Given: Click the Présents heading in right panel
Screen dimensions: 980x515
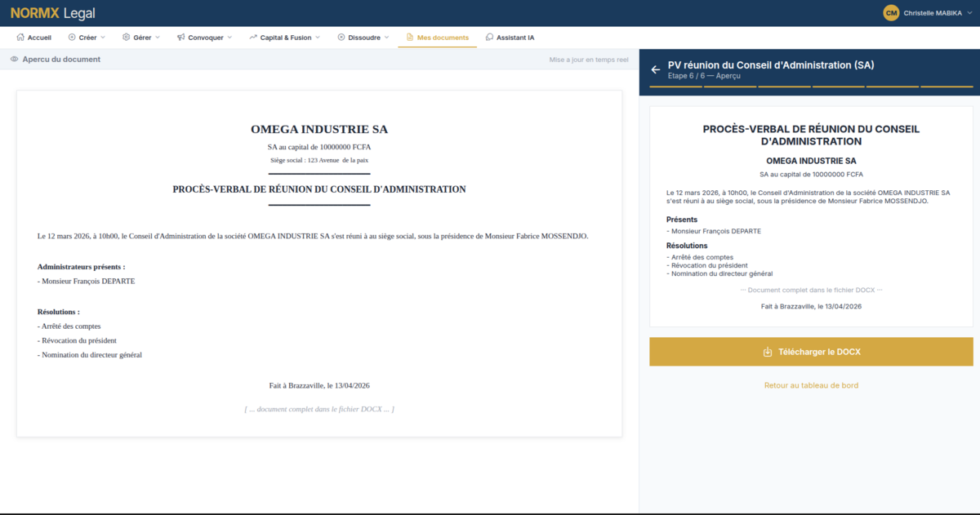Looking at the screenshot, I should 682,220.
